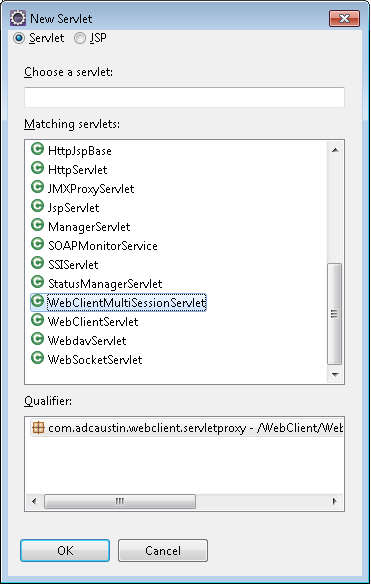Click the Qualifier scroll right arrow

(334, 501)
